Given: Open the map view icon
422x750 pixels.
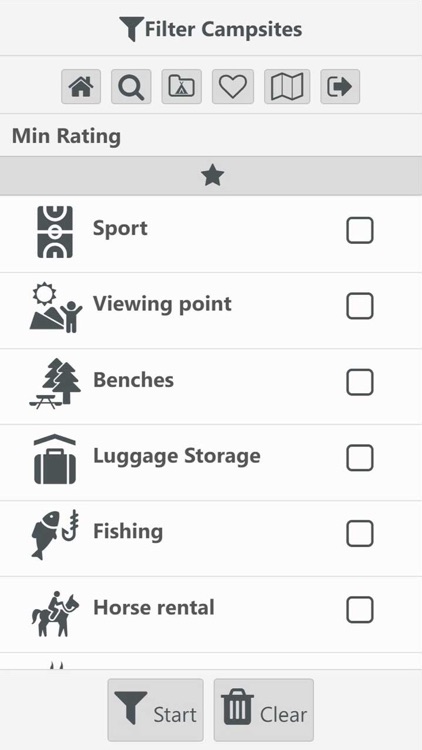Looking at the screenshot, I should click(x=287, y=87).
